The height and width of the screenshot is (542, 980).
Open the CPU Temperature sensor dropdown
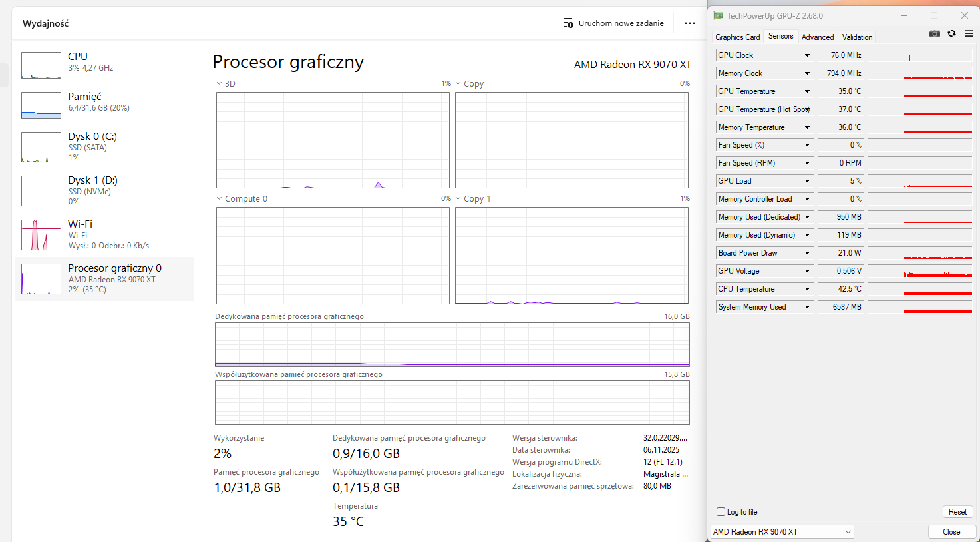[x=807, y=289]
